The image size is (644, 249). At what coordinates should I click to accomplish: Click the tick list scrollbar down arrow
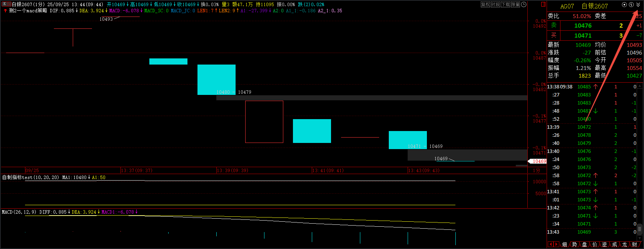pos(639,238)
